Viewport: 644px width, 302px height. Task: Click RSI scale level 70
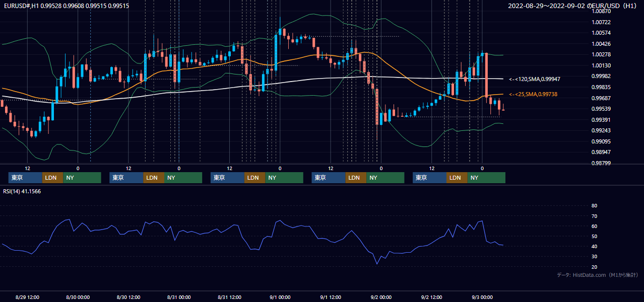(594, 216)
